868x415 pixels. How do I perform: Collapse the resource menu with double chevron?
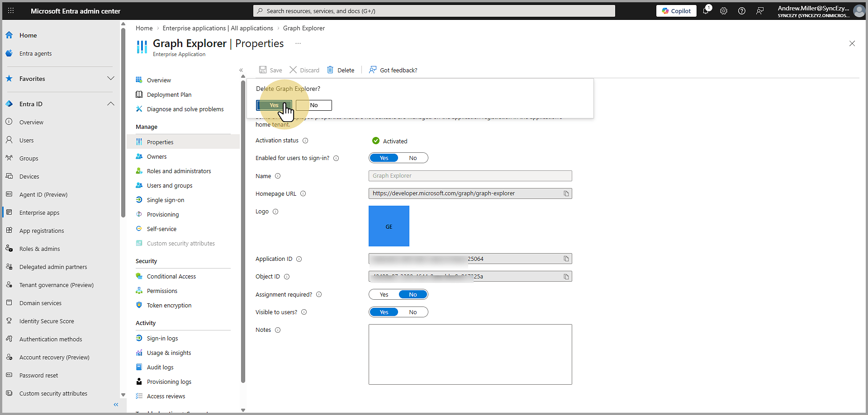tap(241, 70)
